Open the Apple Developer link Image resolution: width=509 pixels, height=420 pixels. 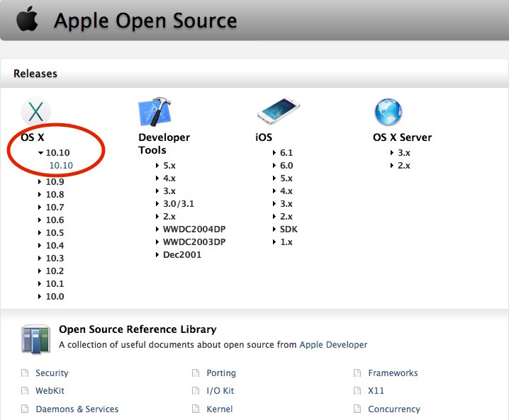[x=333, y=344]
